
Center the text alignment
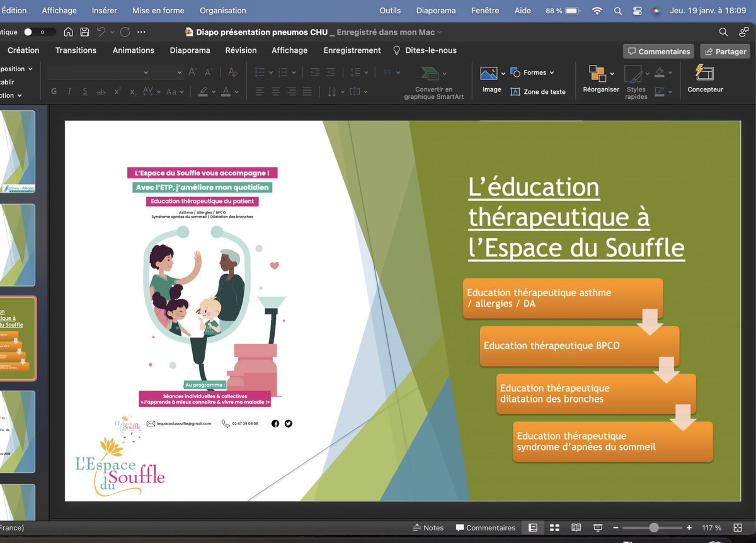[275, 92]
